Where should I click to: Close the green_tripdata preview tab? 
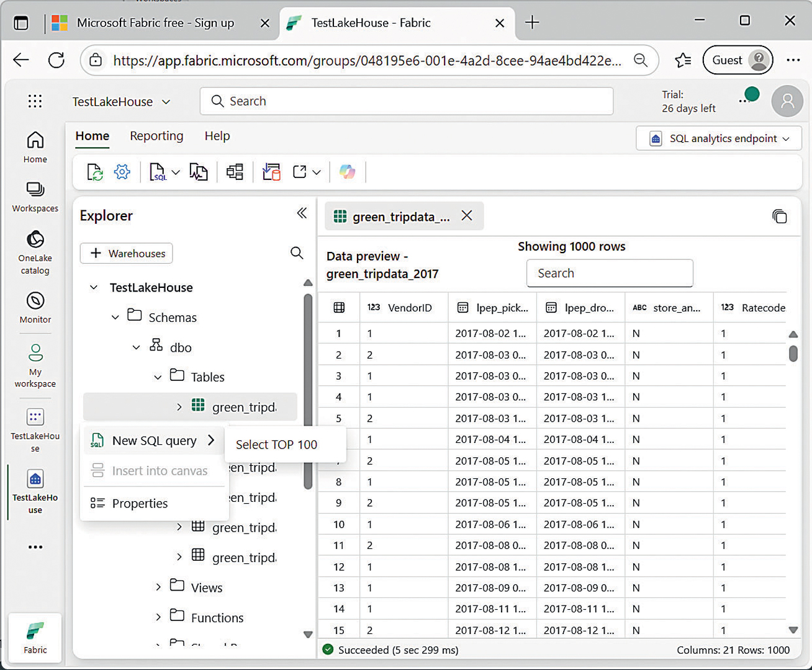point(467,215)
